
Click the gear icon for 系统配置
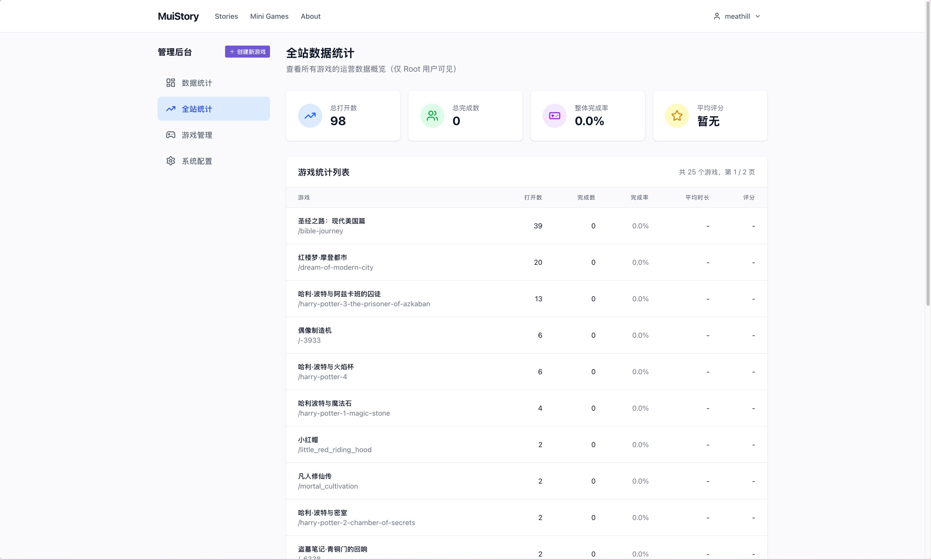coord(171,161)
